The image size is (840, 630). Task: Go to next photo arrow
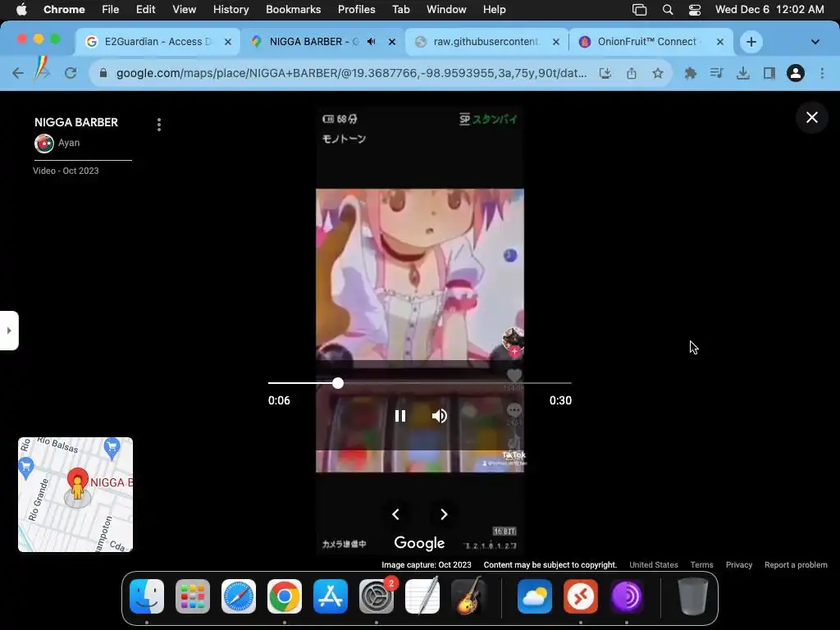(x=444, y=514)
